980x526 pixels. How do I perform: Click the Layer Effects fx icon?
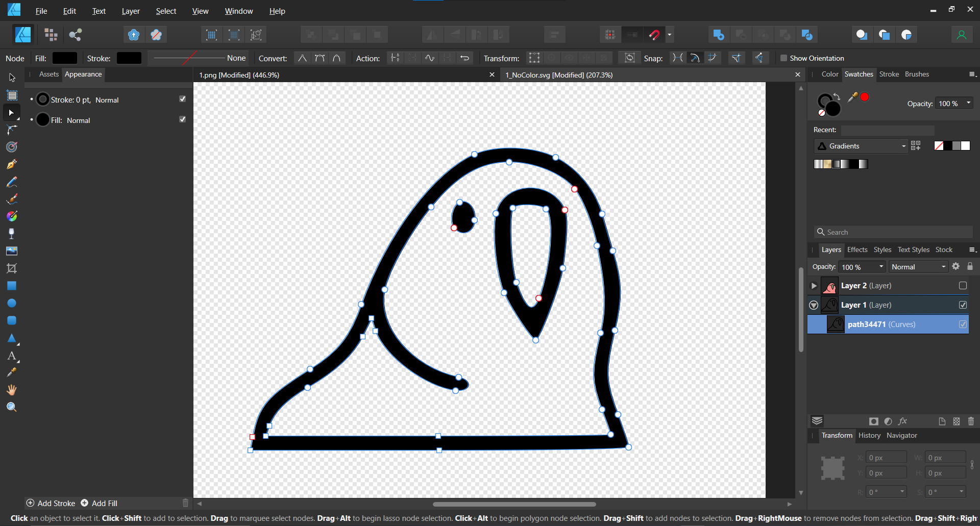tap(902, 421)
